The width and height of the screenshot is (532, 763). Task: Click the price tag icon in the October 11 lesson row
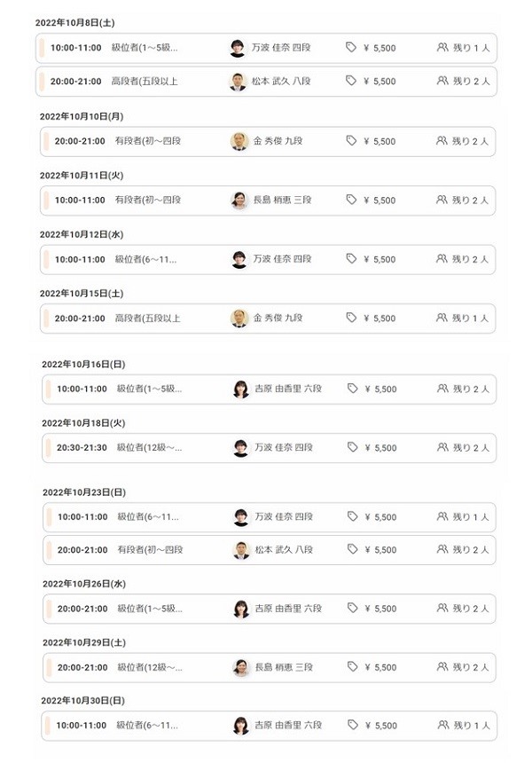(x=351, y=200)
